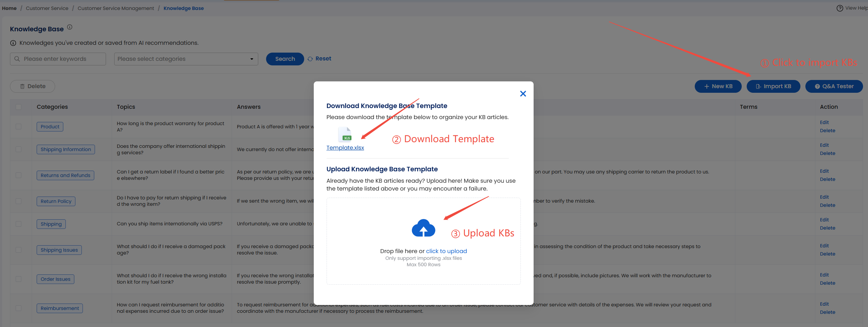This screenshot has width=868, height=327.
Task: Edit the Order Issues row
Action: (824, 275)
